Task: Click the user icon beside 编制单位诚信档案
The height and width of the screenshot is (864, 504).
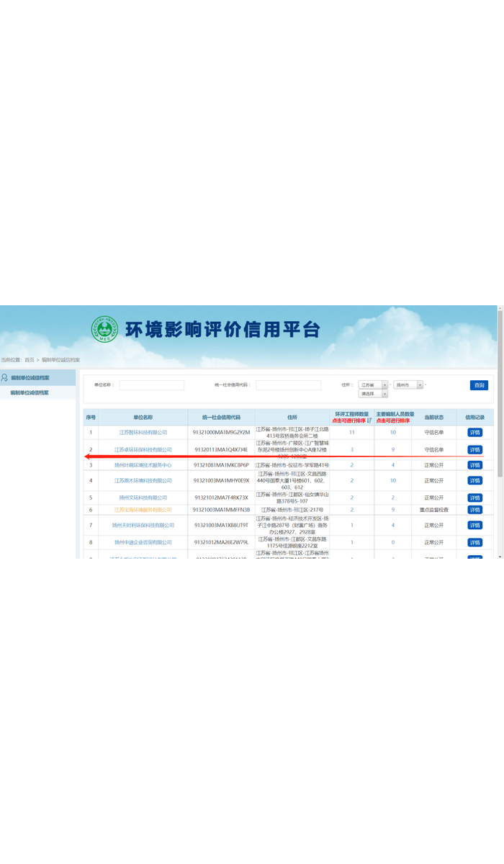Action: pyautogui.click(x=4, y=377)
